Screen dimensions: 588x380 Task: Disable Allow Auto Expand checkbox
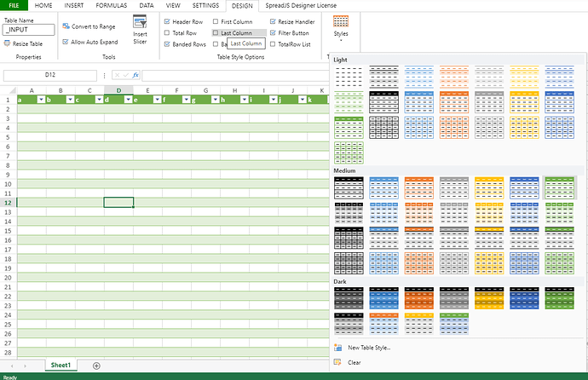click(x=66, y=41)
